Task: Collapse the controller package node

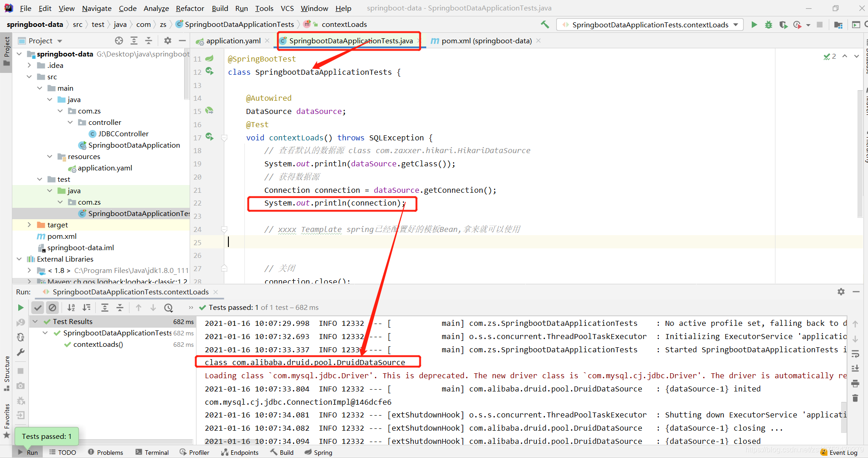Action: click(70, 122)
